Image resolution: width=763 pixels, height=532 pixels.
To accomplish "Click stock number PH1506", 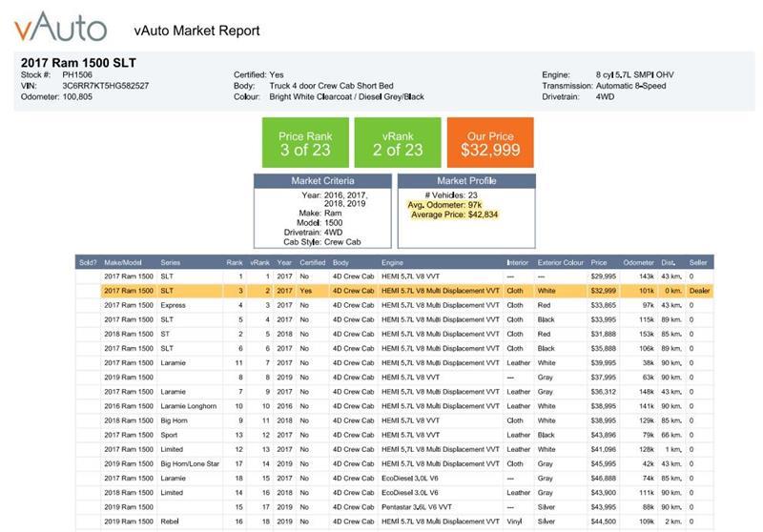I will 77,75.
